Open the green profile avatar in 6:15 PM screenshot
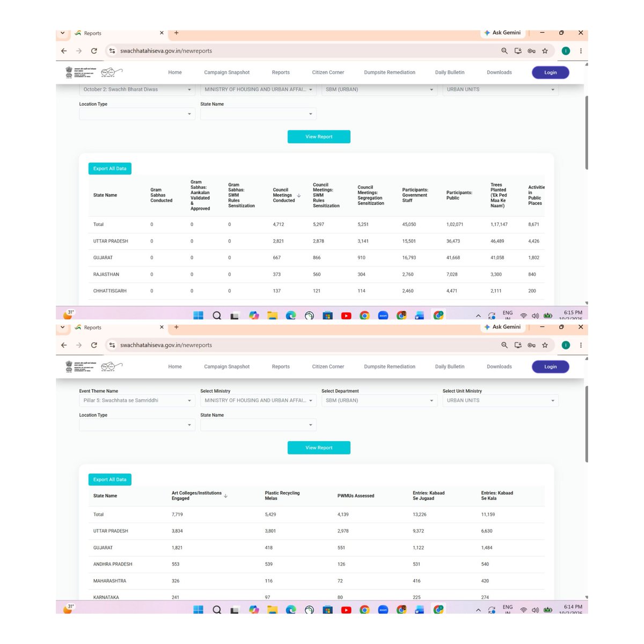 tap(566, 51)
